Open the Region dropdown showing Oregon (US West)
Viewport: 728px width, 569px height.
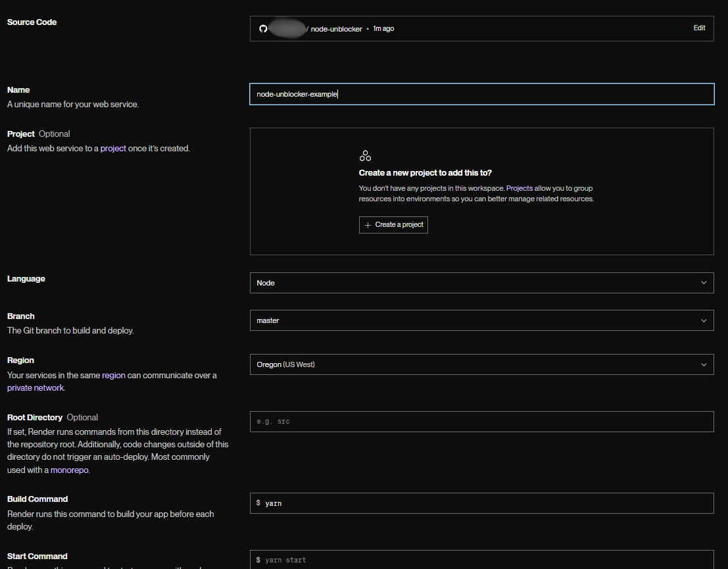coord(482,364)
